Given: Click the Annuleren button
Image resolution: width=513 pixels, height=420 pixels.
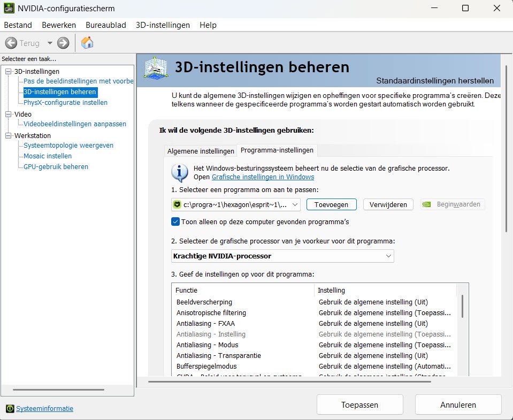Looking at the screenshot, I should click(458, 404).
